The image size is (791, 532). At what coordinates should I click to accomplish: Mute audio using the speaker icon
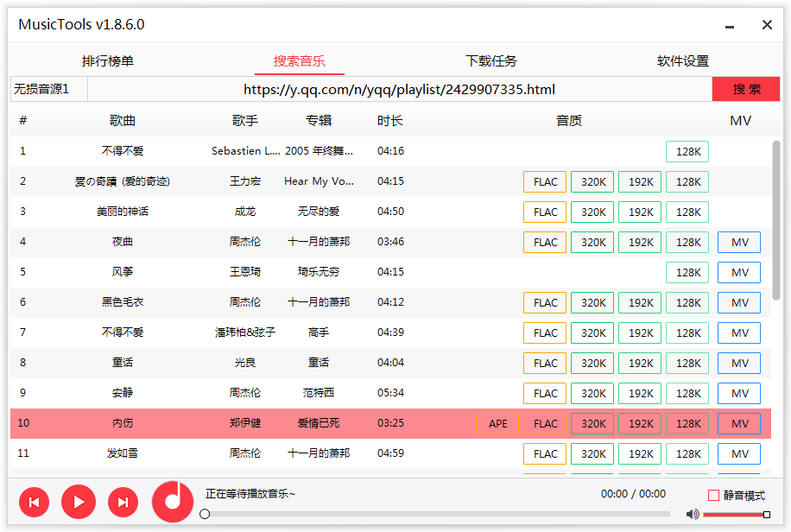coord(693,515)
